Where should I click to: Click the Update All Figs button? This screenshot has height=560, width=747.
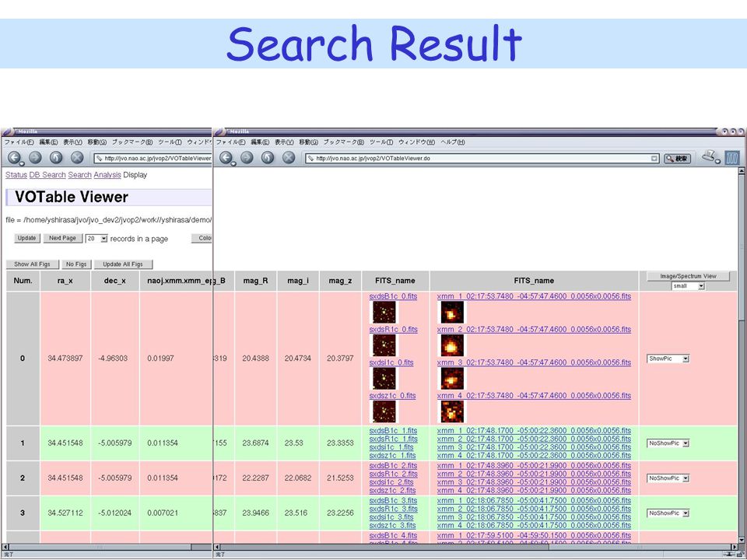[123, 264]
